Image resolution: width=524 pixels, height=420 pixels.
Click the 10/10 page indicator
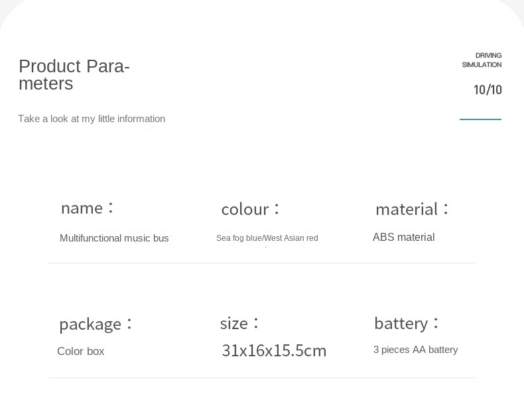point(488,90)
